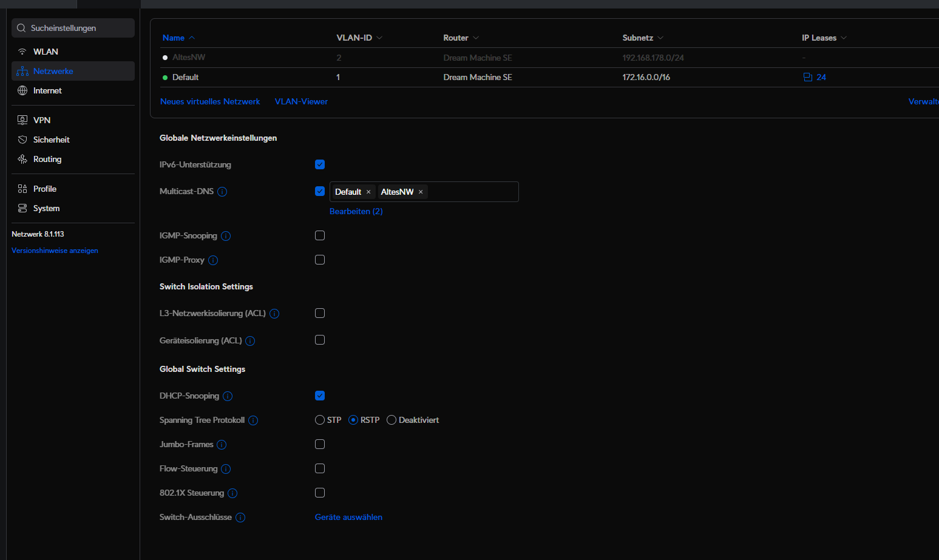Click the System server icon

[22, 208]
